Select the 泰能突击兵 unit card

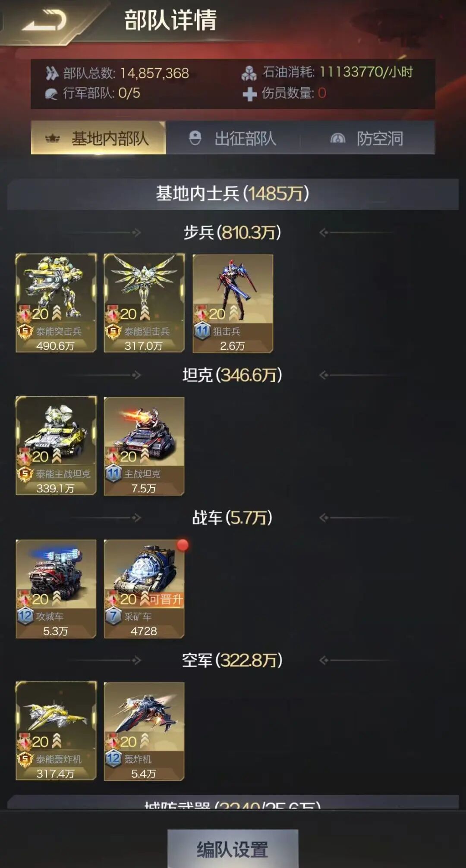(56, 303)
